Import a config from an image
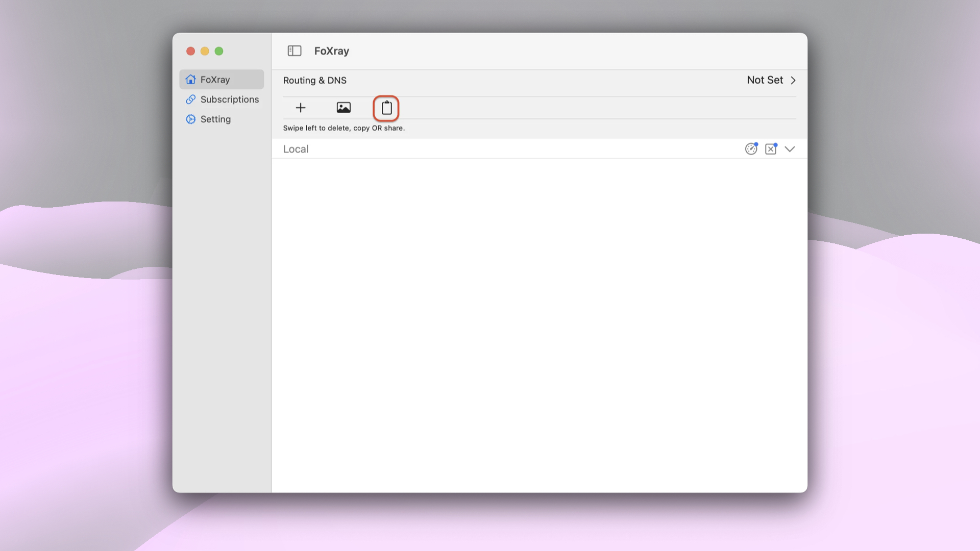980x551 pixels. (x=344, y=108)
